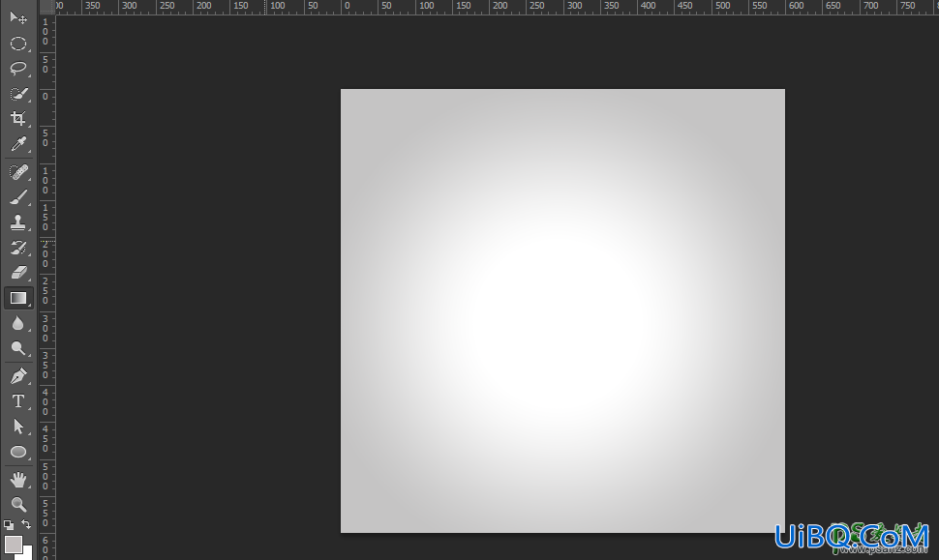The width and height of the screenshot is (939, 560).
Task: Select the Spot Healing Brush tool
Action: click(18, 172)
